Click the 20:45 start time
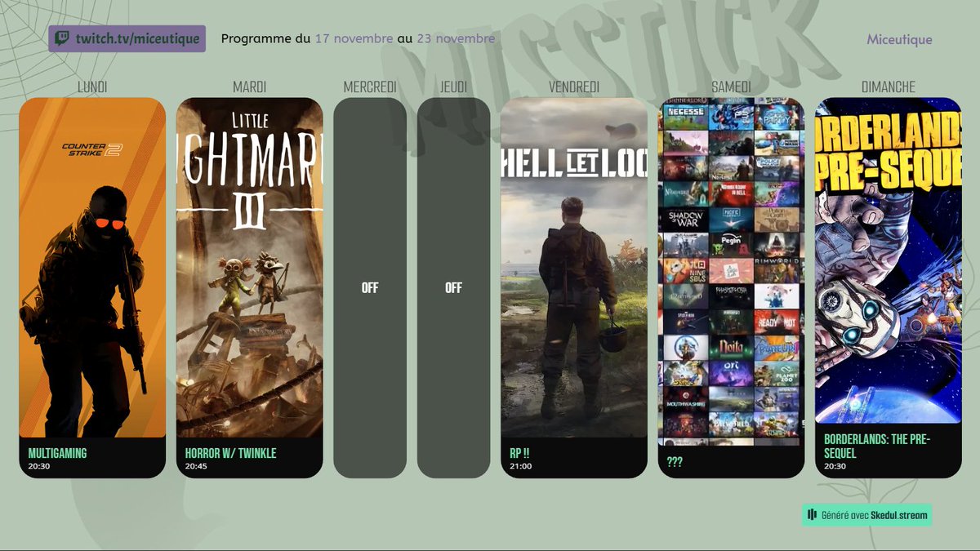 (196, 466)
